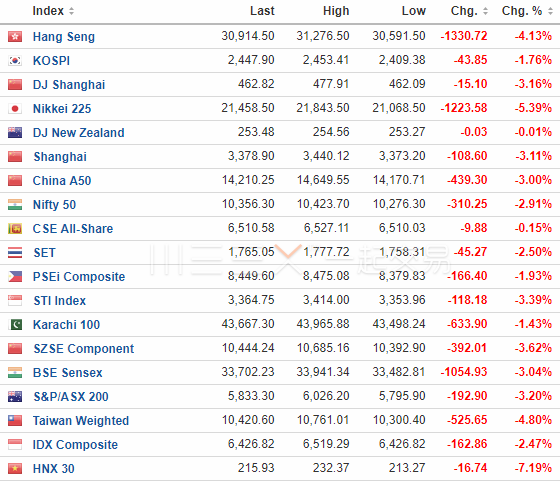Click the New Zealand flag icon

(x=15, y=132)
